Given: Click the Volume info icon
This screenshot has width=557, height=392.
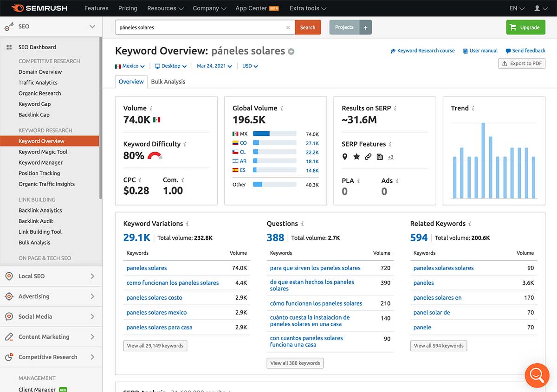Looking at the screenshot, I should [151, 109].
